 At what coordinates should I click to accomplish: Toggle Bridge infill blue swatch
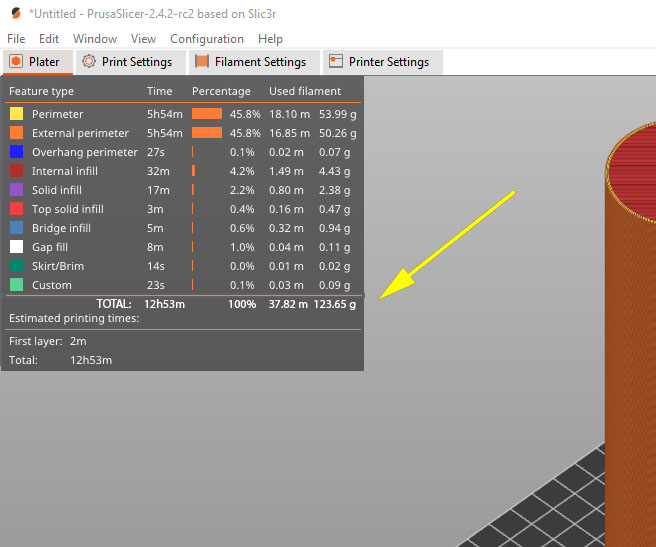(x=16, y=228)
